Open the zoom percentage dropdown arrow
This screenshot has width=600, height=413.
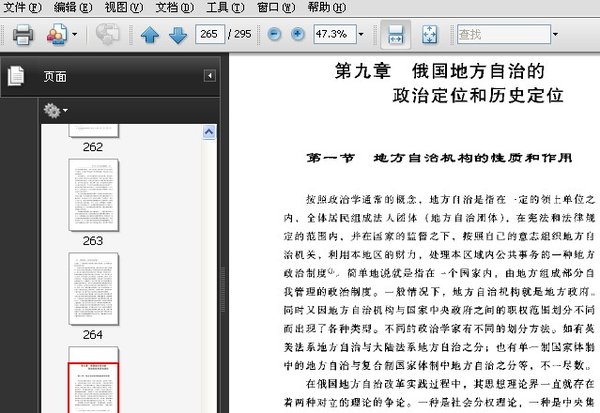pos(361,34)
